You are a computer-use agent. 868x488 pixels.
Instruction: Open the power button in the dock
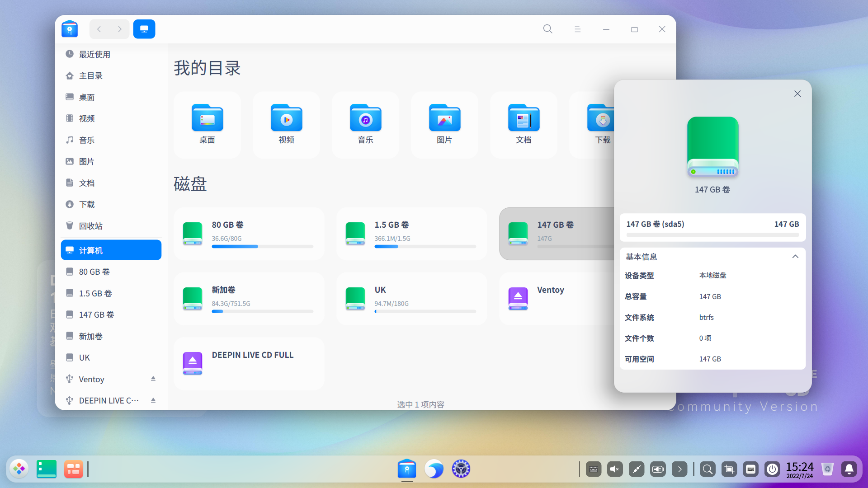click(x=772, y=469)
